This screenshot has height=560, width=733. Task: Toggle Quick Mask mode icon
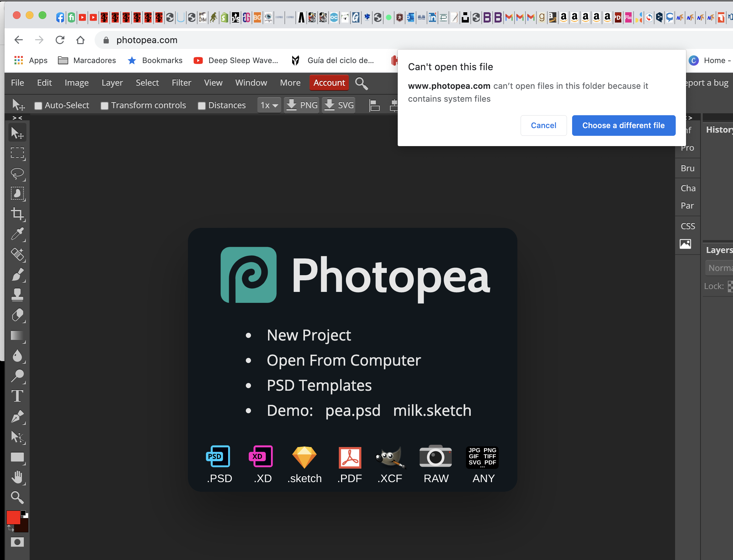tap(17, 542)
